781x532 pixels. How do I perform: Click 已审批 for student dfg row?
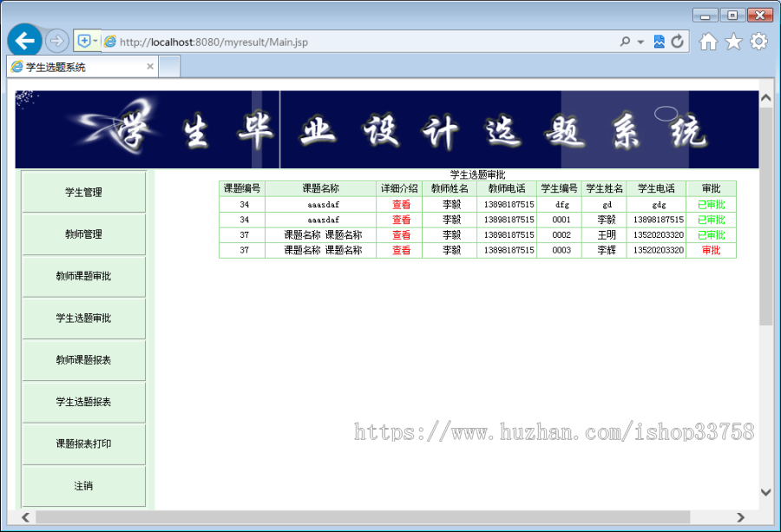click(712, 204)
